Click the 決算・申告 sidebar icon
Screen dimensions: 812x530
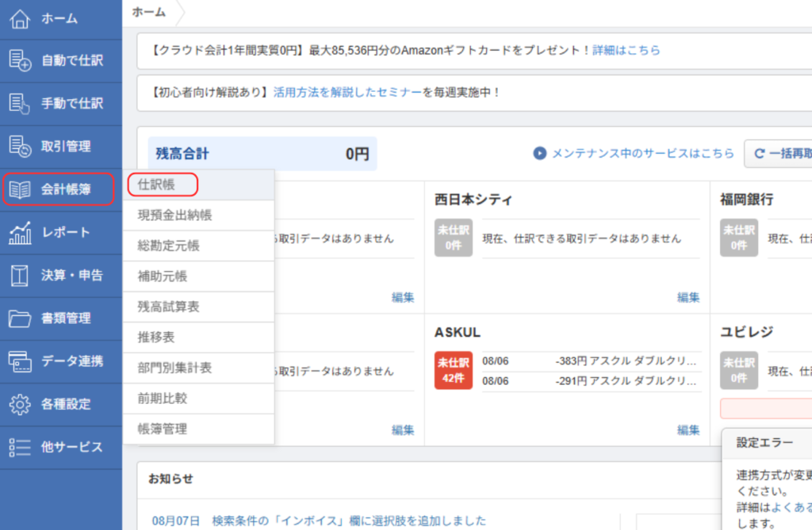click(20, 276)
